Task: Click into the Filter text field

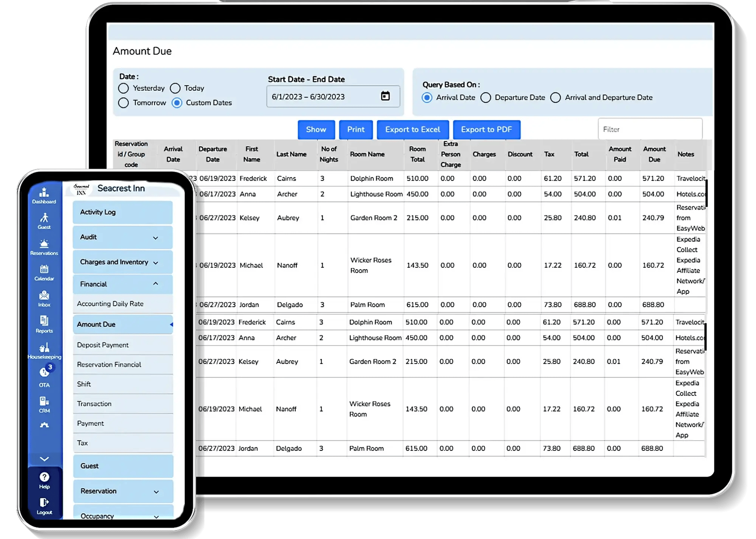Action: [x=649, y=129]
